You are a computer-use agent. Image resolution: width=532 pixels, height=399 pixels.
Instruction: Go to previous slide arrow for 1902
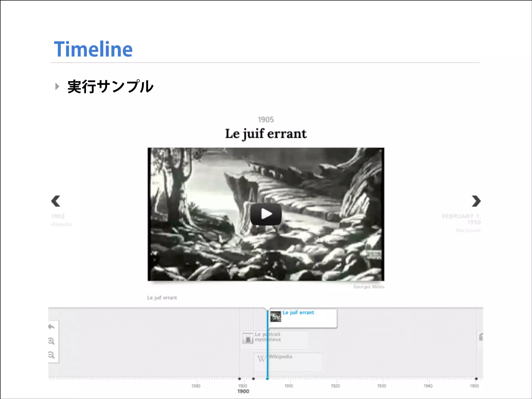(x=56, y=201)
